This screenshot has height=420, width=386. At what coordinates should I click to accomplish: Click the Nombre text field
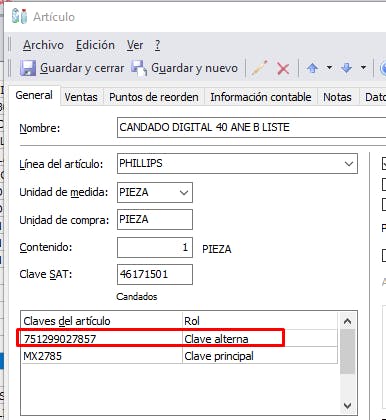(251, 127)
